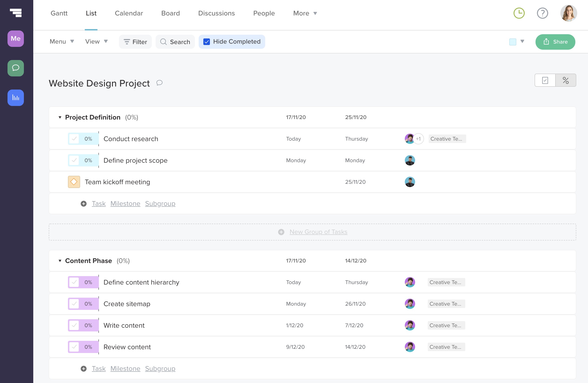Viewport: 588px width, 383px height.
Task: Open the View dropdown
Action: tap(96, 41)
